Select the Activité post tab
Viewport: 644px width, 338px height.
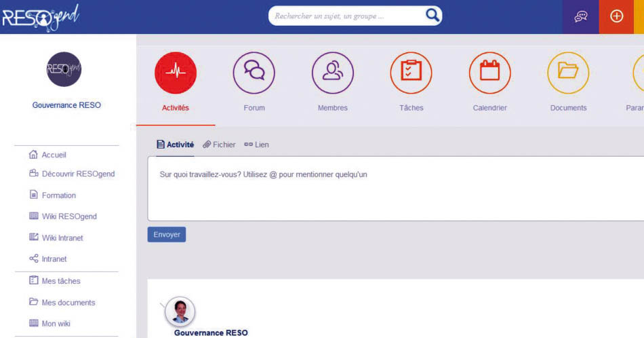tap(175, 145)
